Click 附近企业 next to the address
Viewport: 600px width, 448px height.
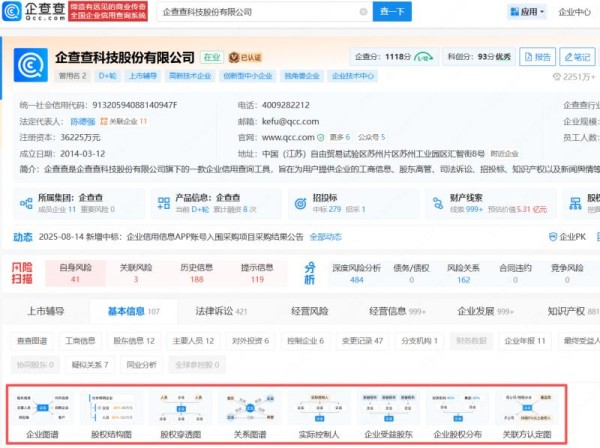pyautogui.click(x=504, y=154)
